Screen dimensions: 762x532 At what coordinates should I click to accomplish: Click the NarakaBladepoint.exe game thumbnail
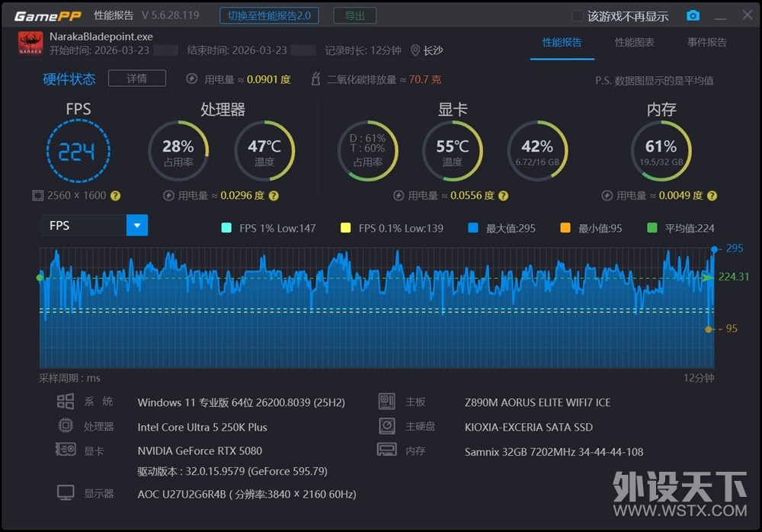pyautogui.click(x=30, y=43)
